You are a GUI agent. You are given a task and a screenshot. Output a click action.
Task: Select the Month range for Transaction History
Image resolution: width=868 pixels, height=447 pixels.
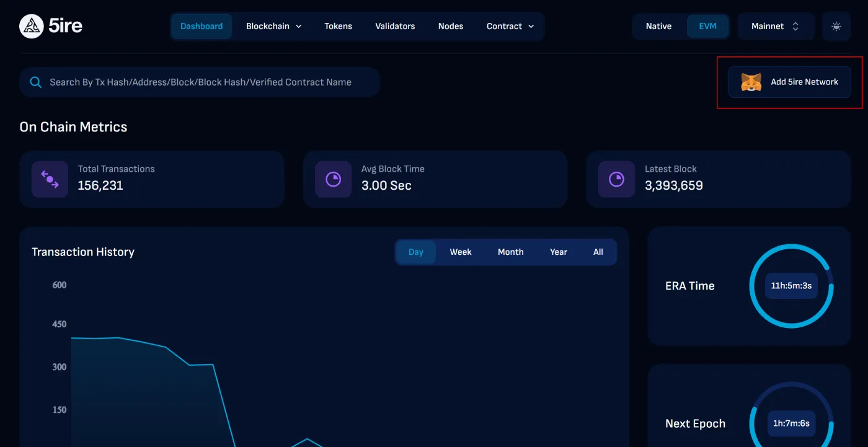click(511, 252)
